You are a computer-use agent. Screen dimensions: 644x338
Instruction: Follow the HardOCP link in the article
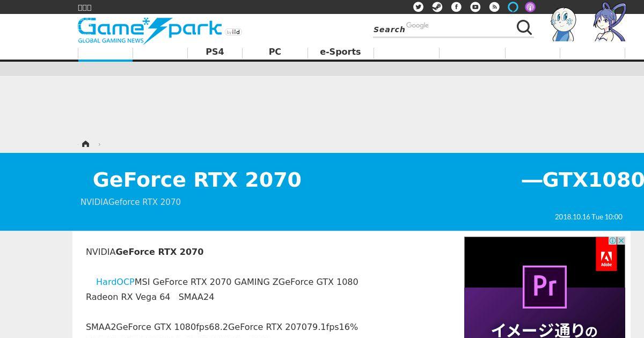pyautogui.click(x=115, y=282)
